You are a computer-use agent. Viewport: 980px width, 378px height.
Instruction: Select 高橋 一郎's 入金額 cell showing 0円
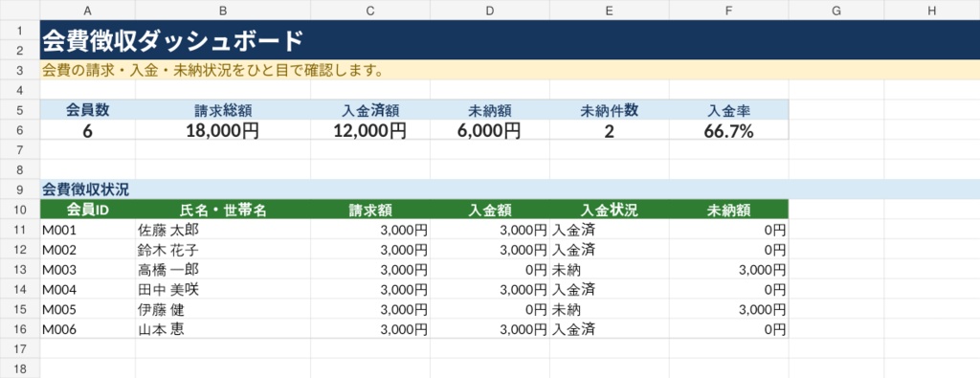(490, 269)
